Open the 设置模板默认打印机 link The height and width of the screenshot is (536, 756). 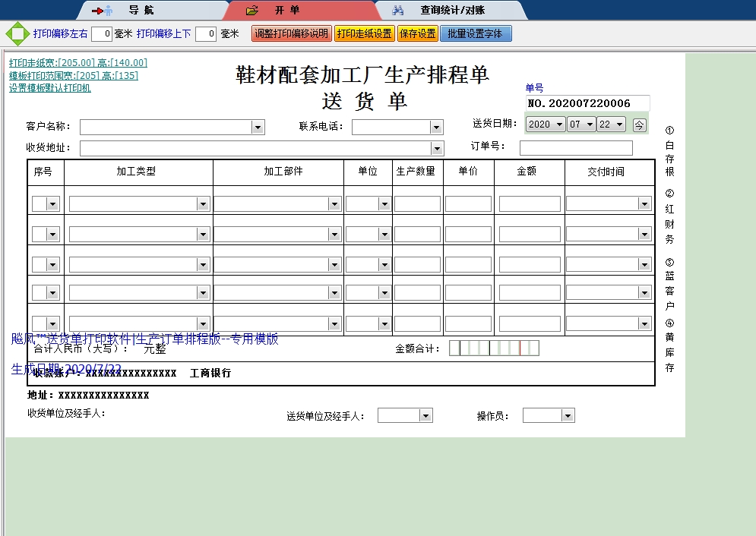point(50,88)
